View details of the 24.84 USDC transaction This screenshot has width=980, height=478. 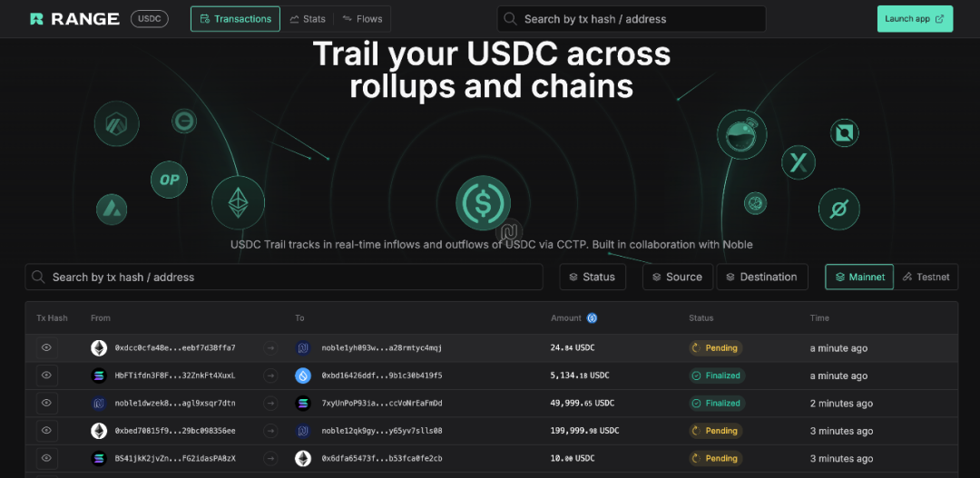point(46,348)
